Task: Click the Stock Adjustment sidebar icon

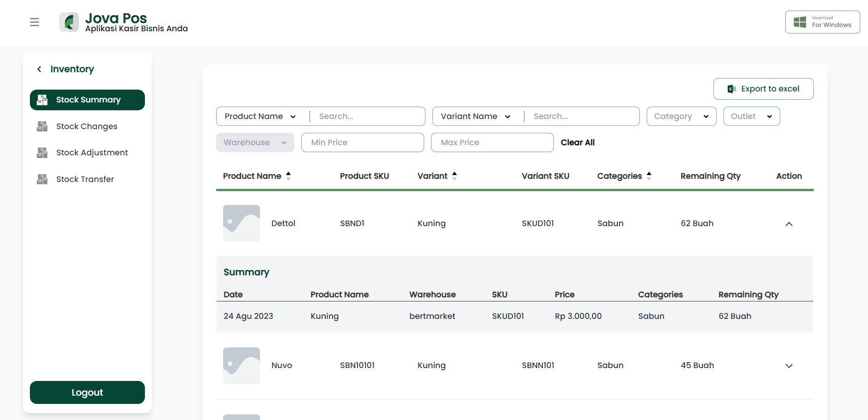Action: tap(42, 153)
